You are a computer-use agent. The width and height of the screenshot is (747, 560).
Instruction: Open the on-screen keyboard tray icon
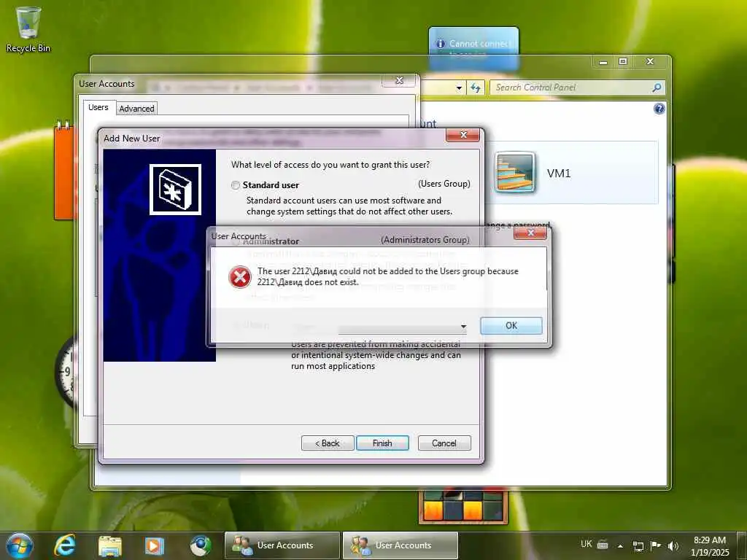pyautogui.click(x=602, y=544)
